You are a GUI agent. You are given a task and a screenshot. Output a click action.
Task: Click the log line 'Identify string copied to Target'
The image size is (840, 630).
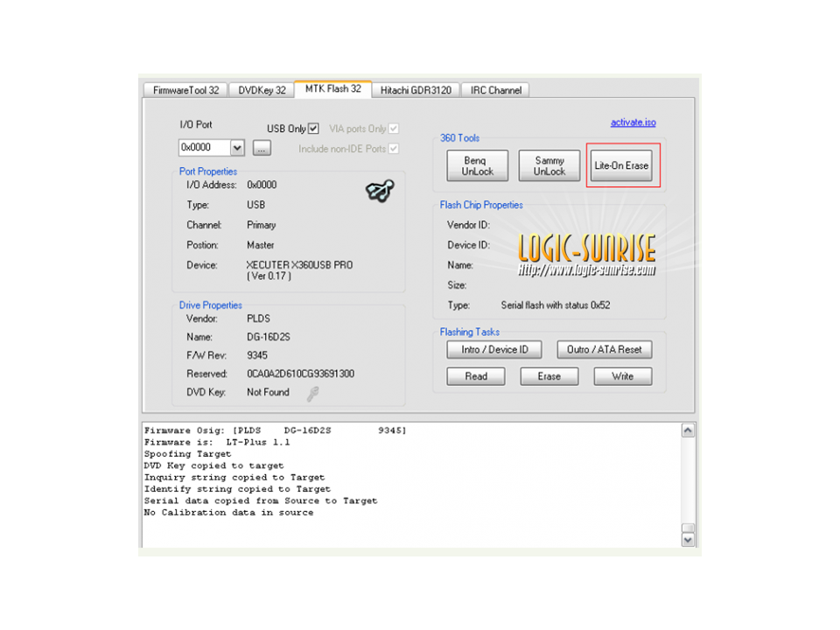click(237, 489)
